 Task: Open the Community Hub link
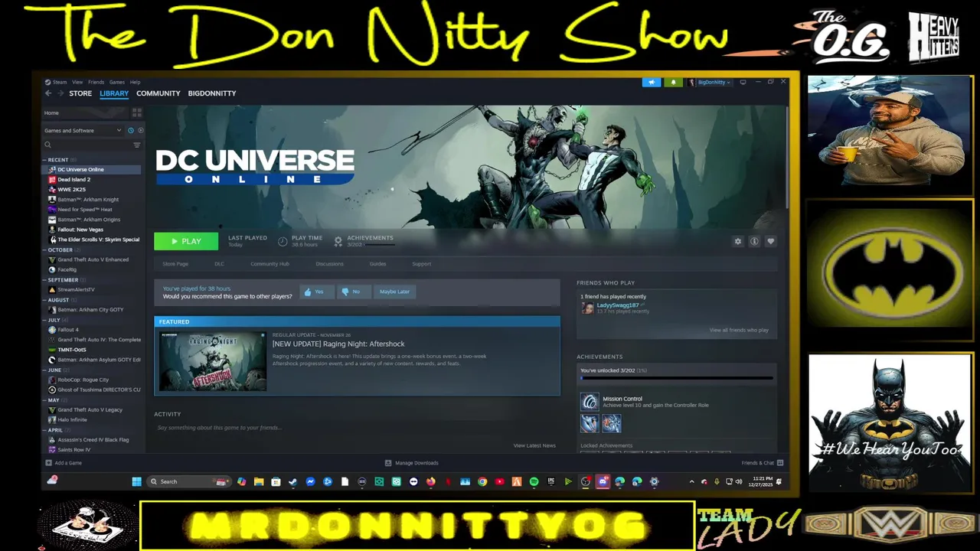coord(269,264)
